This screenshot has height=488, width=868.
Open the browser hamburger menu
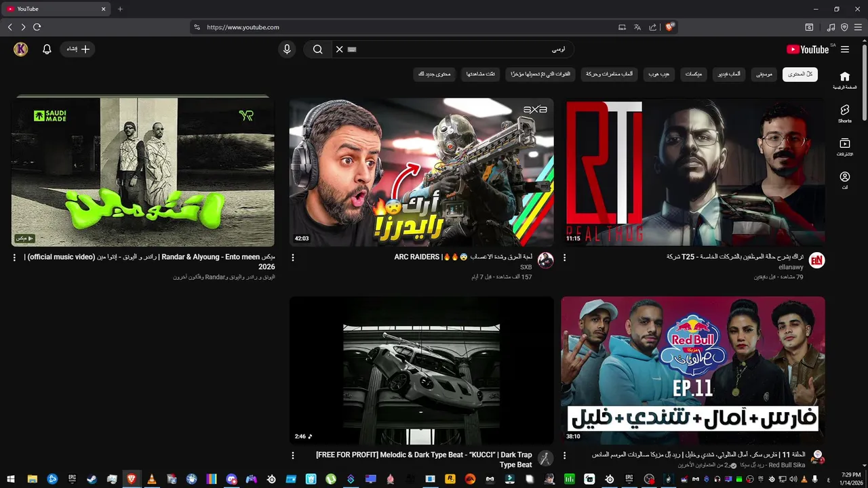point(858,27)
